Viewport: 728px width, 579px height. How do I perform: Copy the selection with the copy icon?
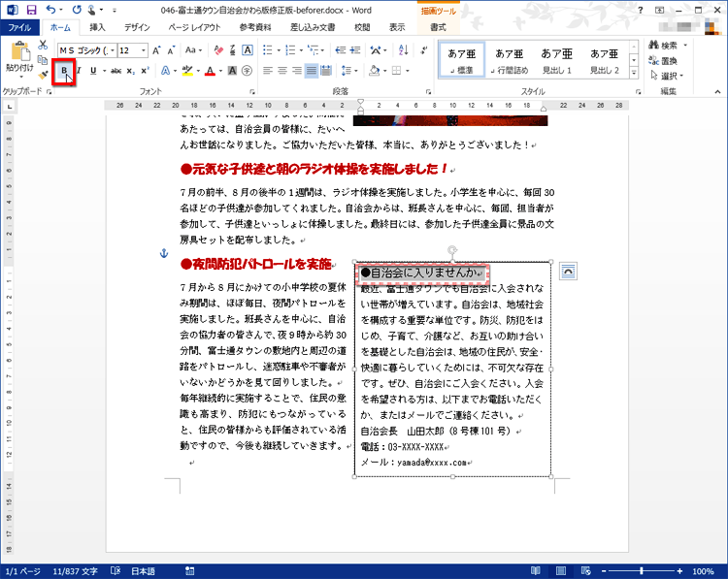coord(43,59)
